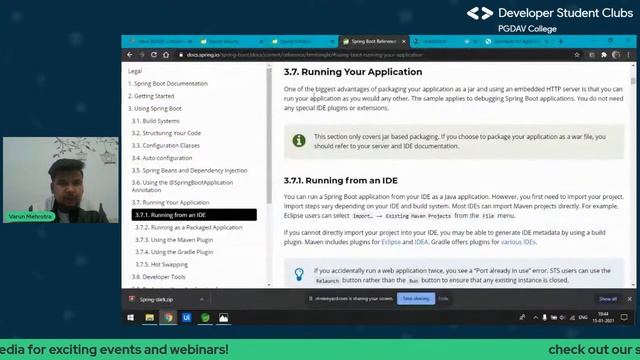
Task: Open 3.7.3. Using the Maven Plugin
Action: (x=174, y=240)
